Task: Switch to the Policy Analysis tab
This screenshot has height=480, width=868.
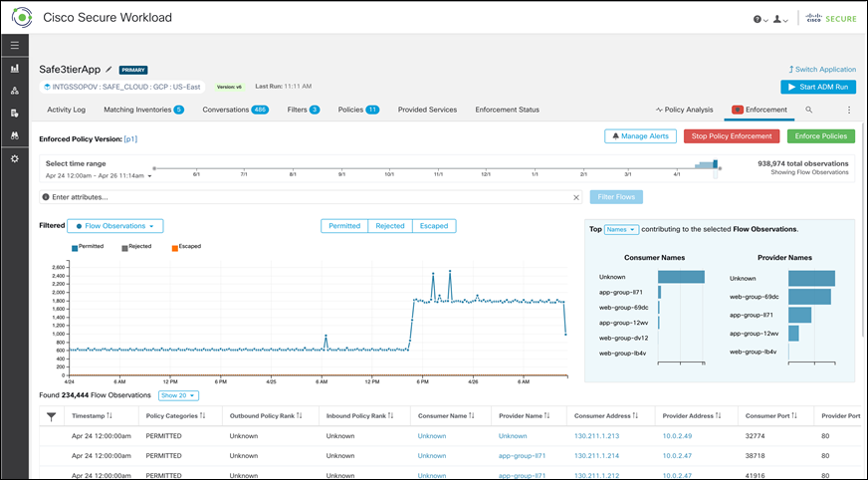Action: point(684,110)
